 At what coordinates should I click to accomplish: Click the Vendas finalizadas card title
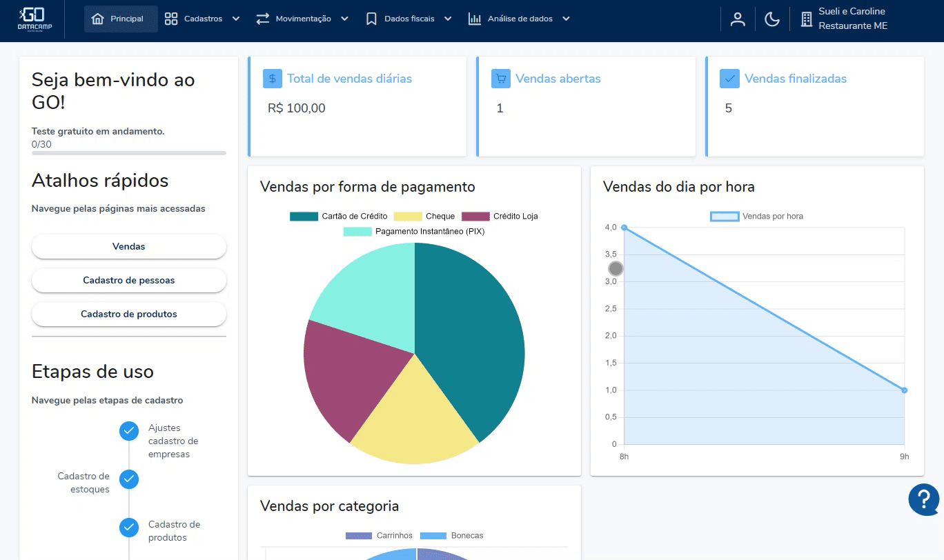796,79
